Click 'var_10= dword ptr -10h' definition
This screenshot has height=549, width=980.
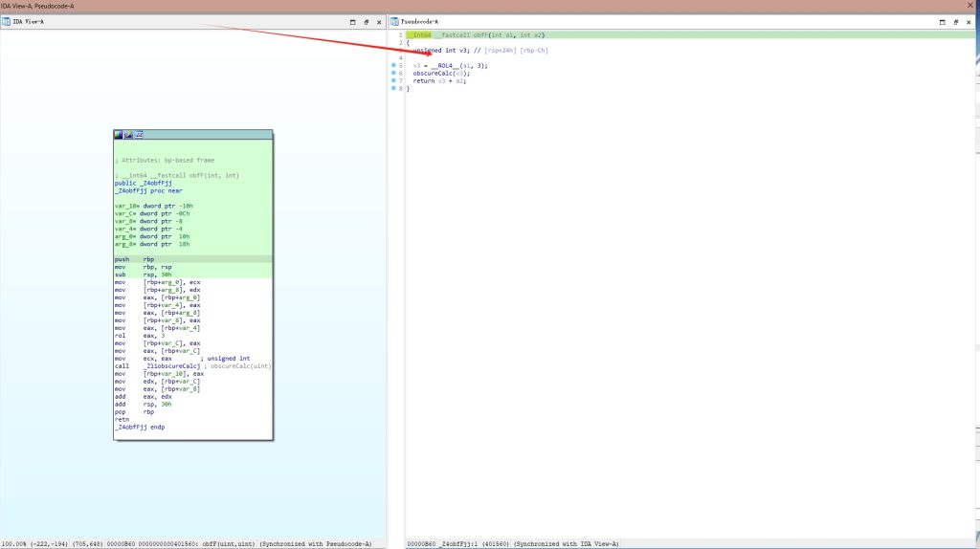pos(154,206)
